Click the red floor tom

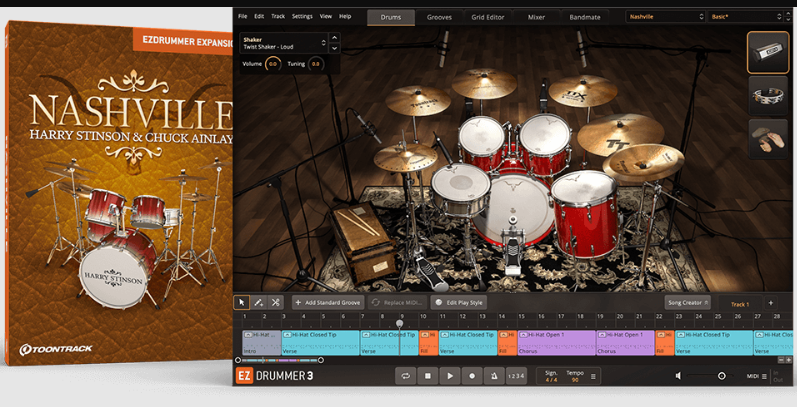tap(584, 213)
